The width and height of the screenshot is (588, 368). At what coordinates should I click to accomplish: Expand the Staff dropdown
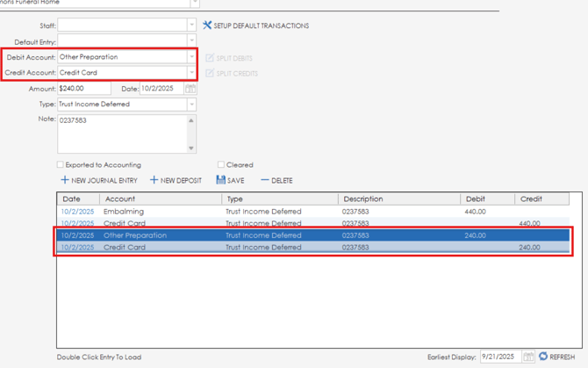click(191, 25)
